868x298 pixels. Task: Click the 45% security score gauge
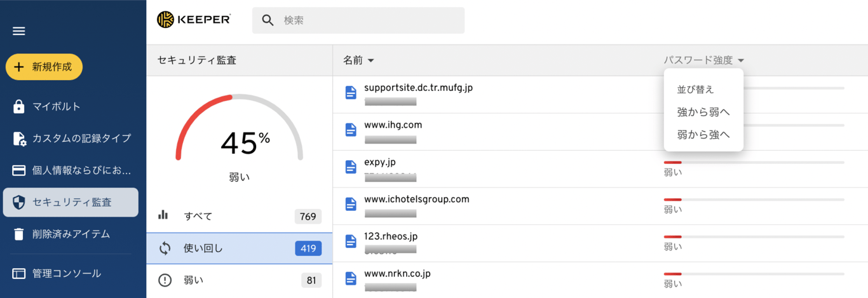coord(240,127)
